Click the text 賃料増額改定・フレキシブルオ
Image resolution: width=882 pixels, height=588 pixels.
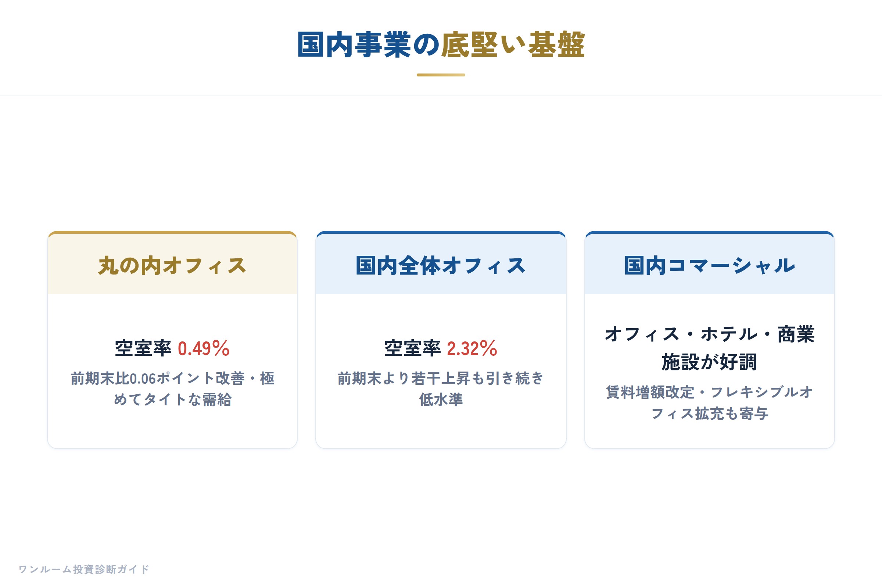pos(710,392)
